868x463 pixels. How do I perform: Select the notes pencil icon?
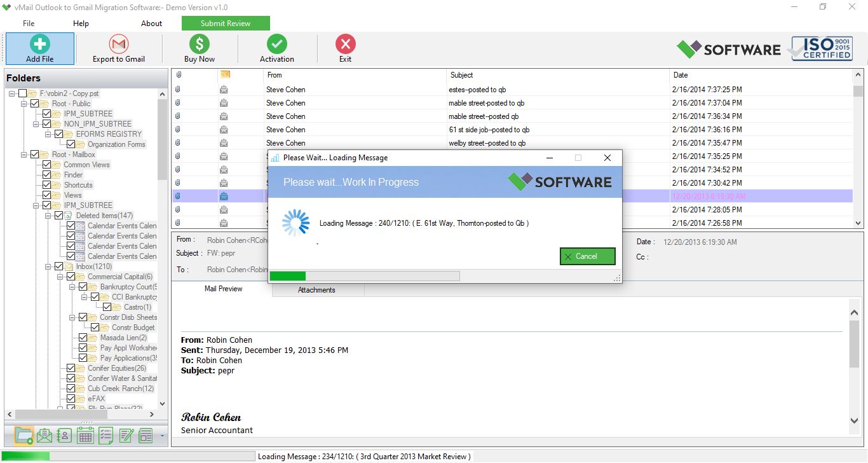tap(126, 436)
